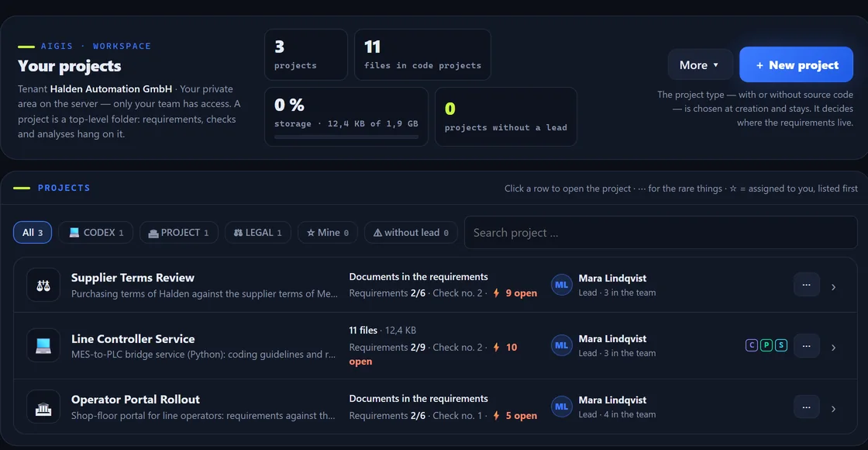The width and height of the screenshot is (868, 450).
Task: Open the Line Controller Service project title
Action: click(133, 338)
